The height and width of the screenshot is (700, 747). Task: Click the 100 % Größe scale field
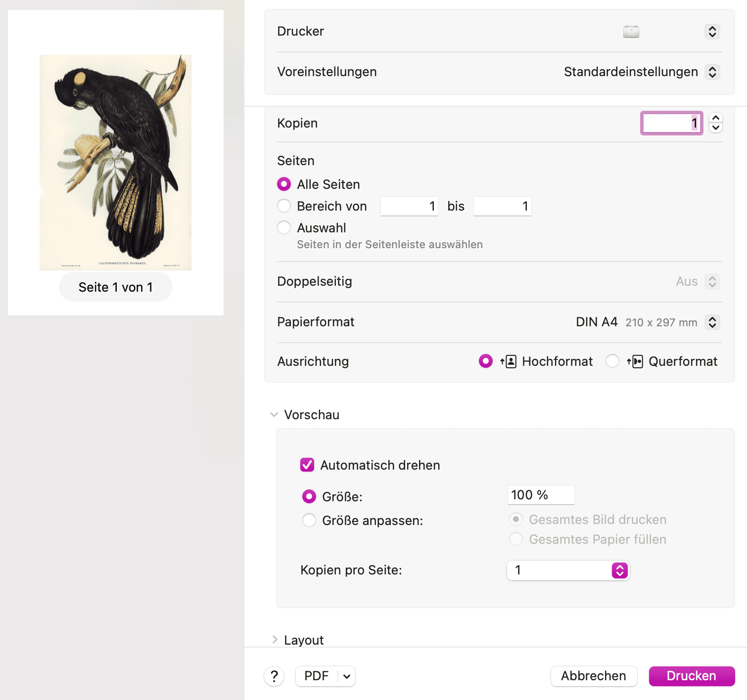[x=541, y=495]
